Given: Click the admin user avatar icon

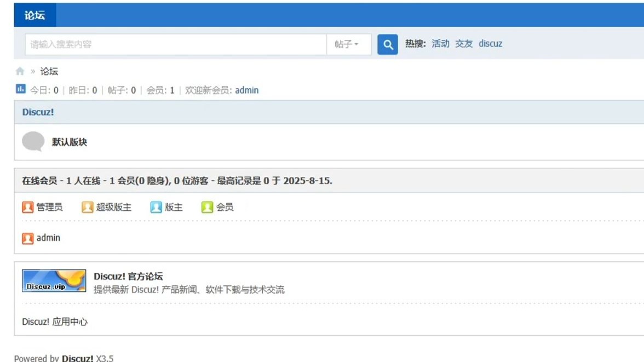Looking at the screenshot, I should point(27,238).
